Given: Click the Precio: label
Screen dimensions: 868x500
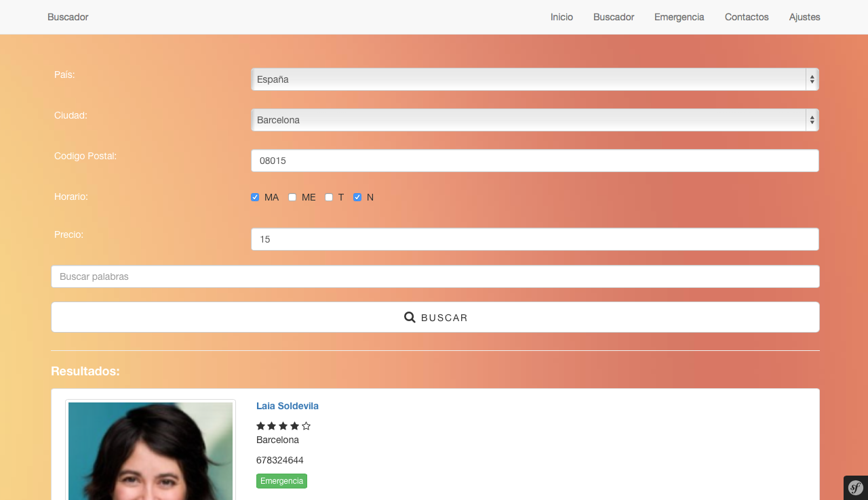Looking at the screenshot, I should click(68, 234).
